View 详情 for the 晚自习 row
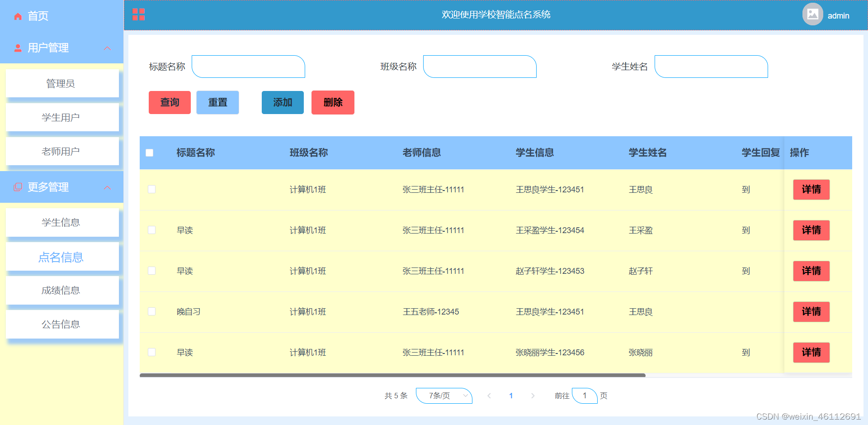The height and width of the screenshot is (425, 868). pyautogui.click(x=811, y=311)
